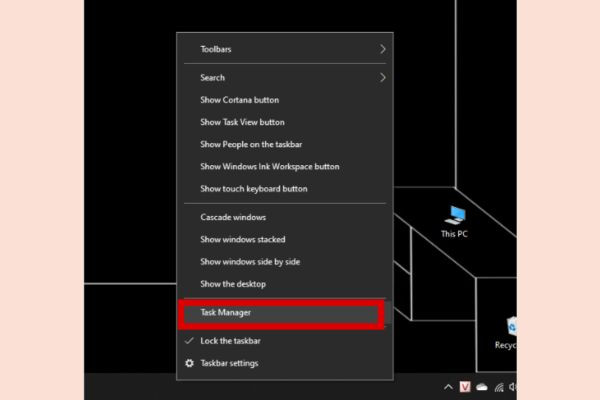Click the volume speaker tray icon

click(513, 387)
